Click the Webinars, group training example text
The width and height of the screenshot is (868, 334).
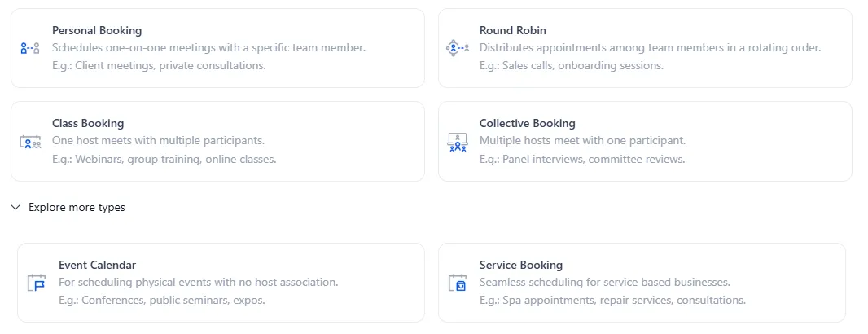[x=164, y=160]
